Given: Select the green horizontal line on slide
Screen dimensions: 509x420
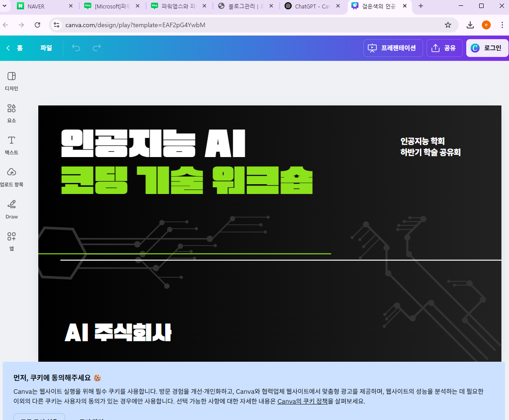Looking at the screenshot, I should [x=185, y=254].
